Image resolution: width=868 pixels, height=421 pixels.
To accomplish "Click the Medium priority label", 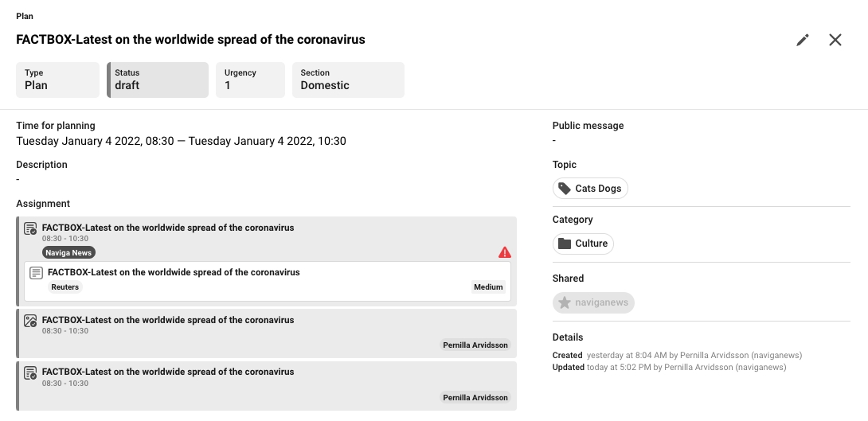I will click(489, 287).
